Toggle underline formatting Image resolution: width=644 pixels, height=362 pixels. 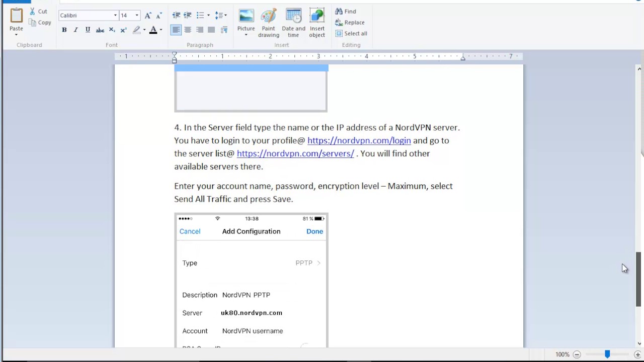[88, 30]
